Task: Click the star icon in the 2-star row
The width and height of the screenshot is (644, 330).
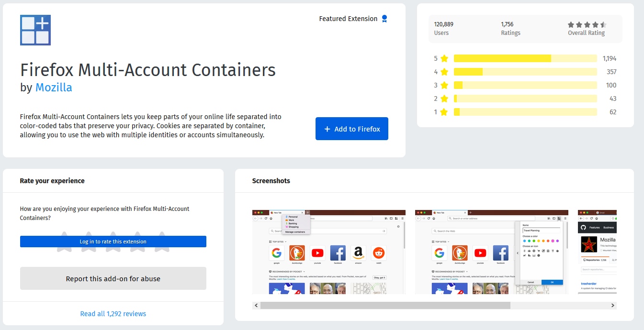Action: click(x=444, y=99)
